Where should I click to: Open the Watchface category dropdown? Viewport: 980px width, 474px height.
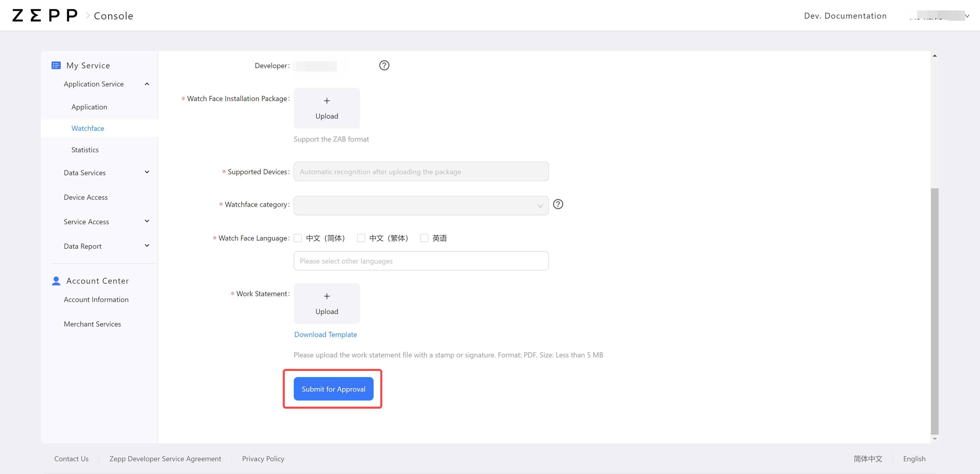(421, 205)
